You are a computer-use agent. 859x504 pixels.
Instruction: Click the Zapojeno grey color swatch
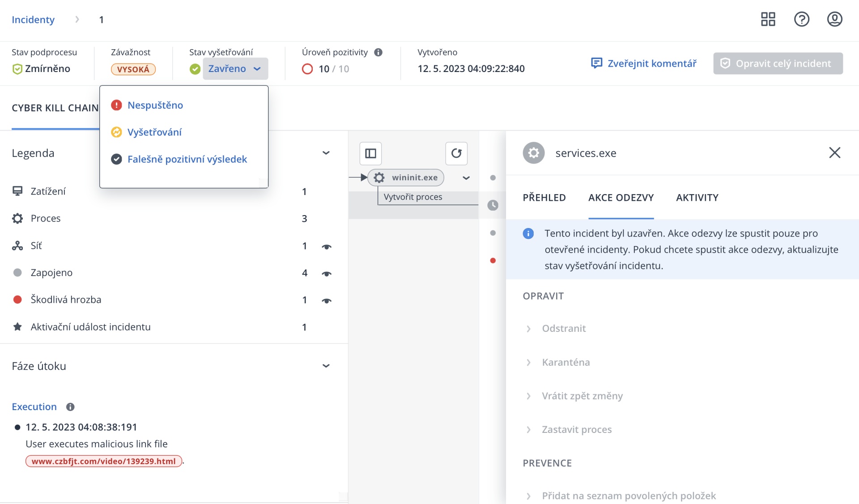pos(17,273)
